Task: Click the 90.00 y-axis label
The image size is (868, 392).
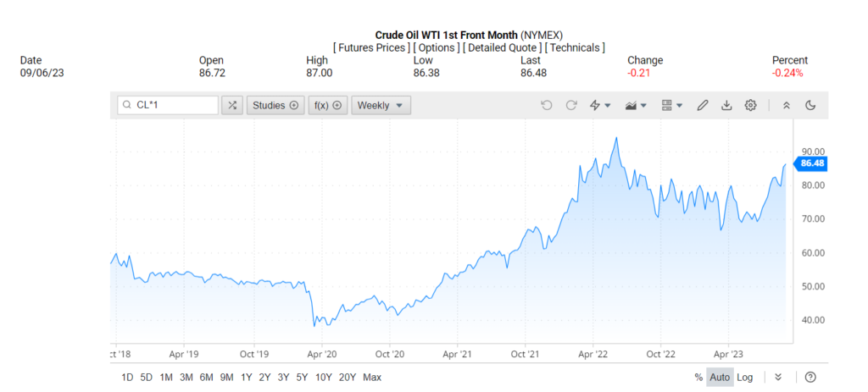Action: click(813, 152)
